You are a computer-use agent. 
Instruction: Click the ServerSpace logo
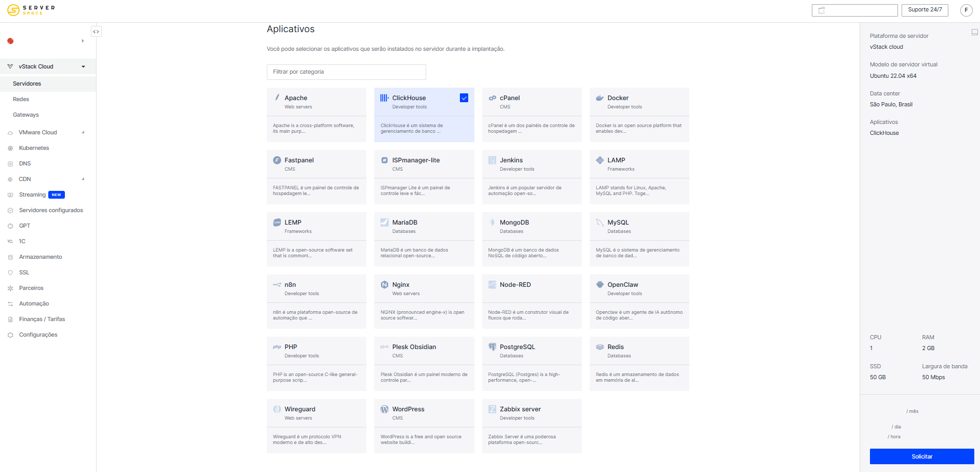[31, 10]
